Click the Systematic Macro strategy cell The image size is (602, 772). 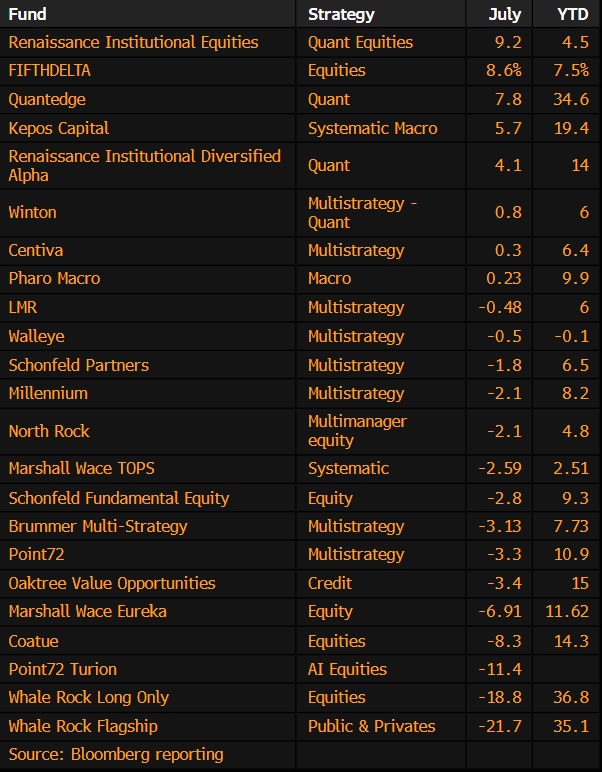click(x=373, y=129)
